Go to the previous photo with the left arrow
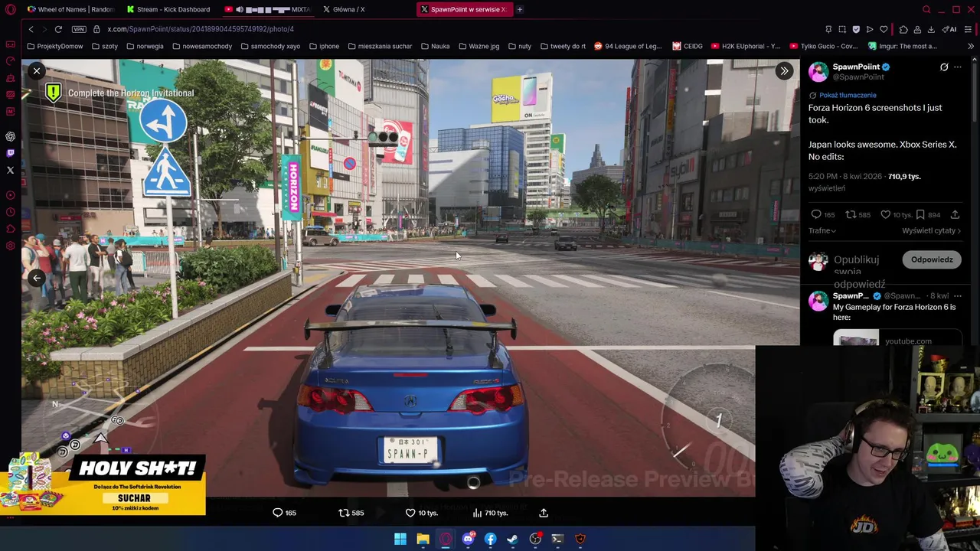 36,278
